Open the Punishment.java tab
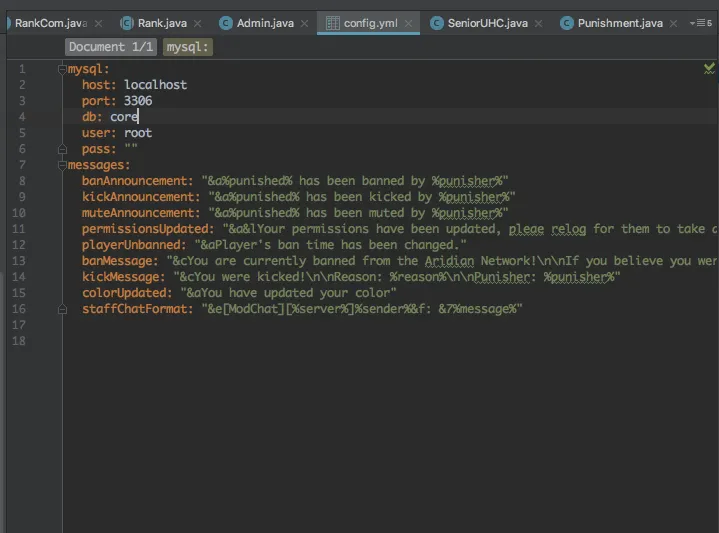This screenshot has width=719, height=533. (619, 23)
